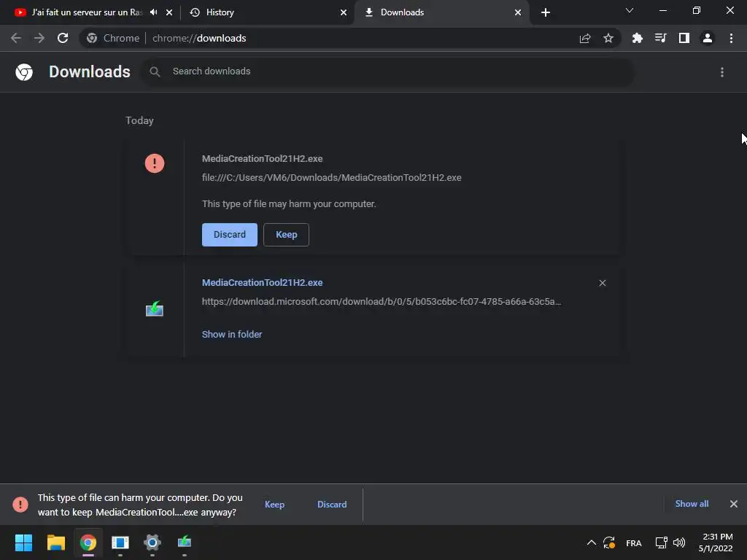Click "This type of file may harm your computer." text
Viewport: 747px width, 560px height.
coord(289,204)
